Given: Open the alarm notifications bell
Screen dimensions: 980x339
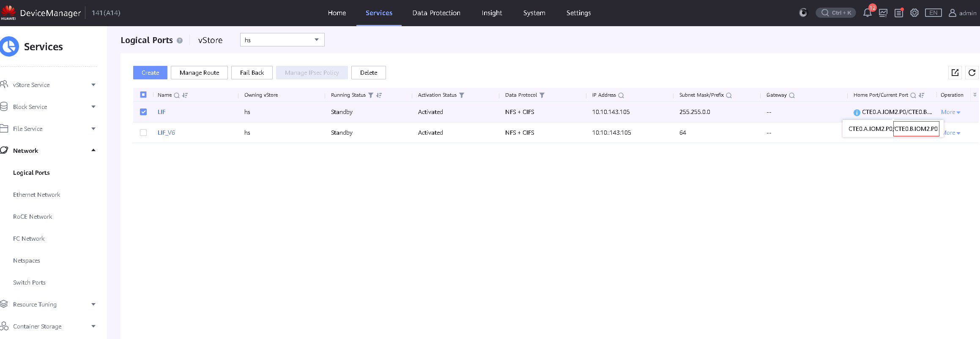Looking at the screenshot, I should 867,13.
